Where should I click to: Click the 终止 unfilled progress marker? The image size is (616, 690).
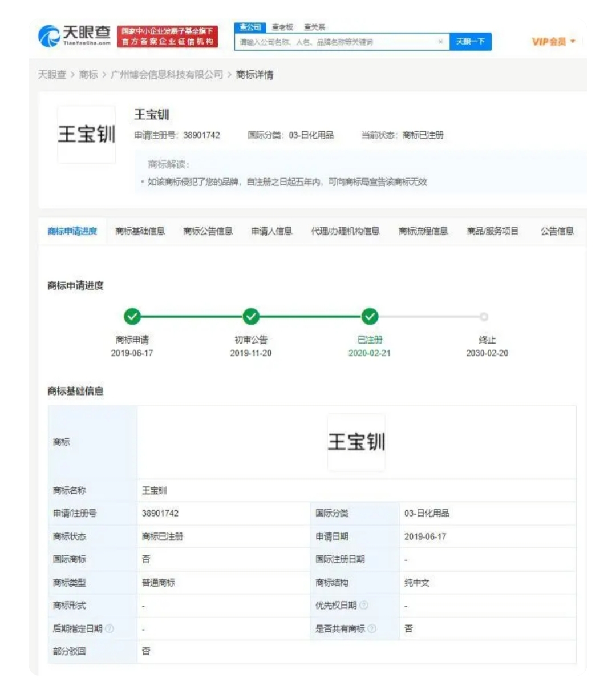point(484,317)
